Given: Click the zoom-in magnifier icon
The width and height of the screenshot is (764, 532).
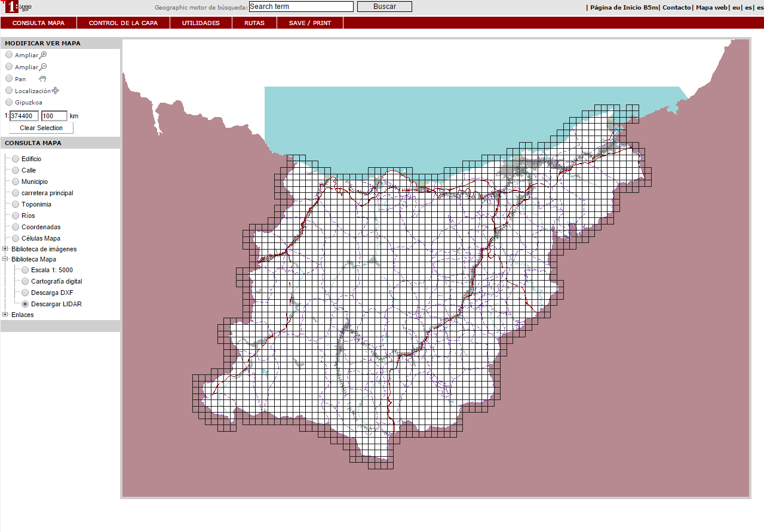Looking at the screenshot, I should [x=43, y=54].
